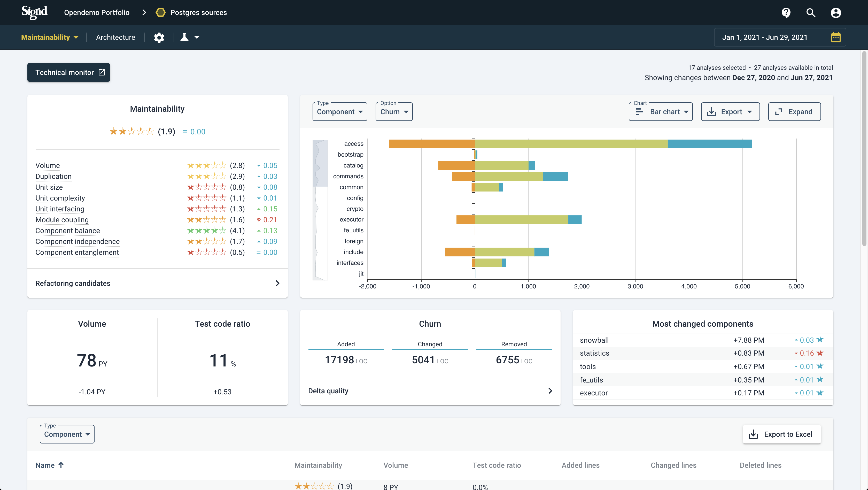Click the lab flask icon
Viewport: 868px width, 490px height.
[184, 37]
